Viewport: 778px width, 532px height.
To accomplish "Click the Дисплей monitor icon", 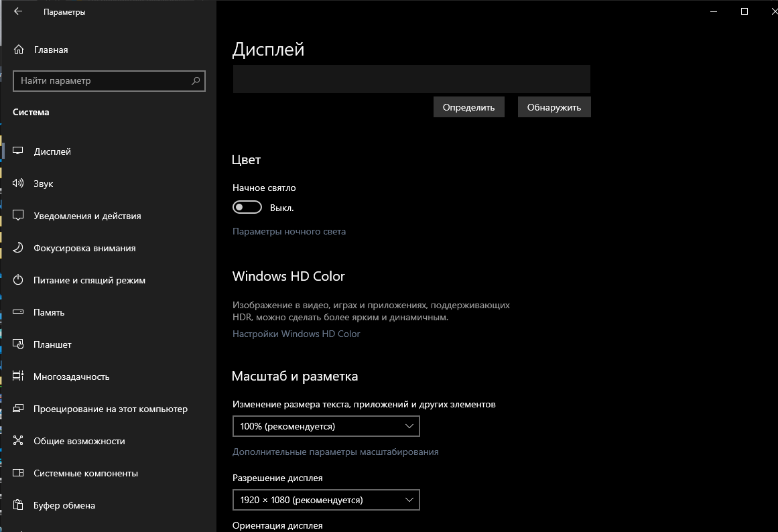I will tap(18, 151).
